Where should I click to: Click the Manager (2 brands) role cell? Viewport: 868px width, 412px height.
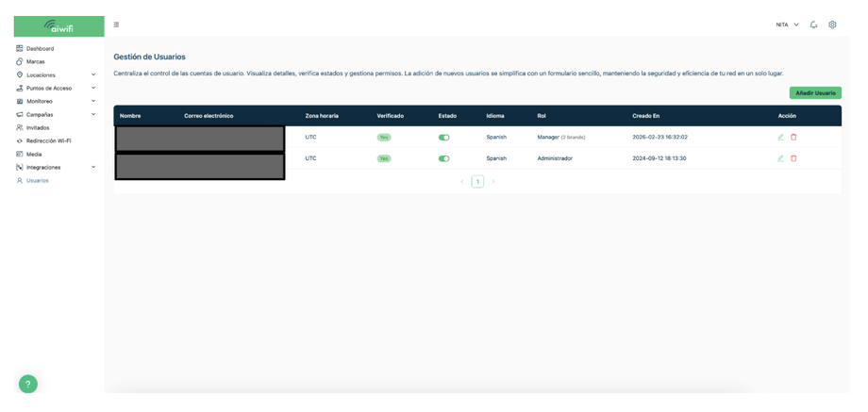(x=561, y=137)
